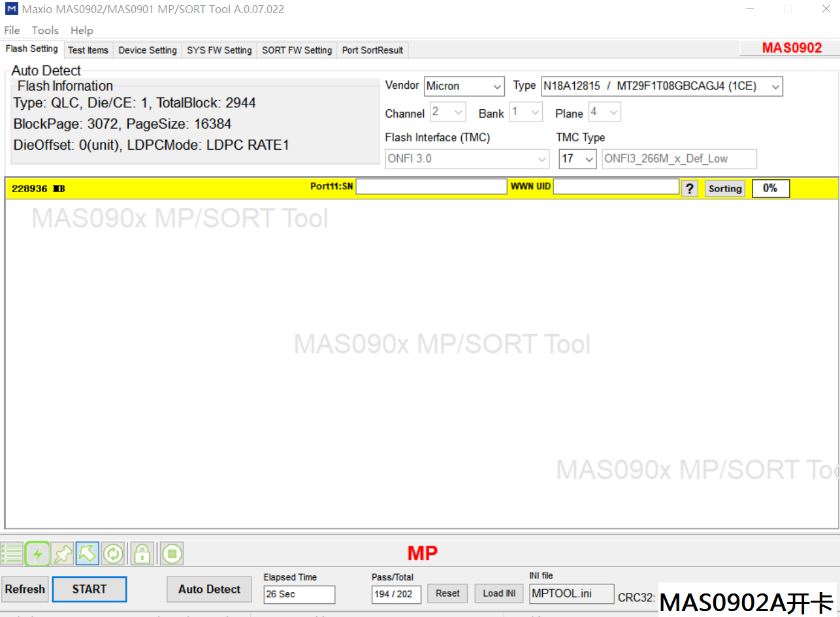Click the question mark button beside WWN UID
Screen dimensions: 840x617
[690, 189]
